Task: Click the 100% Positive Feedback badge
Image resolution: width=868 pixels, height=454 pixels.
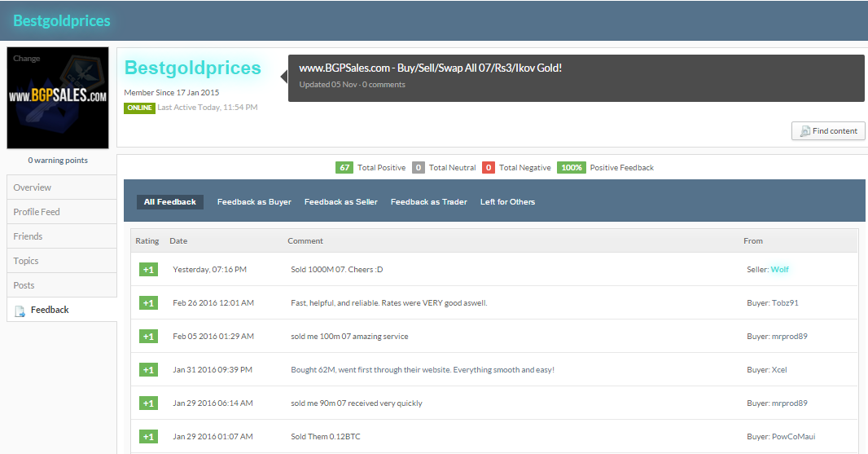Action: (572, 167)
